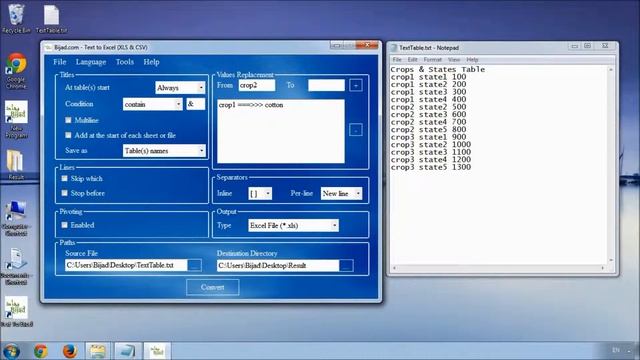Click Firefox icon in the taskbar
The image size is (640, 360).
(70, 351)
